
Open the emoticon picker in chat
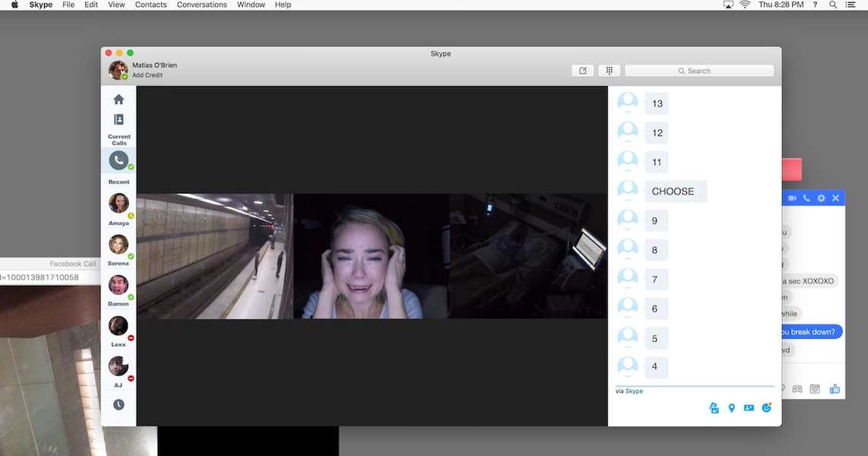(766, 408)
